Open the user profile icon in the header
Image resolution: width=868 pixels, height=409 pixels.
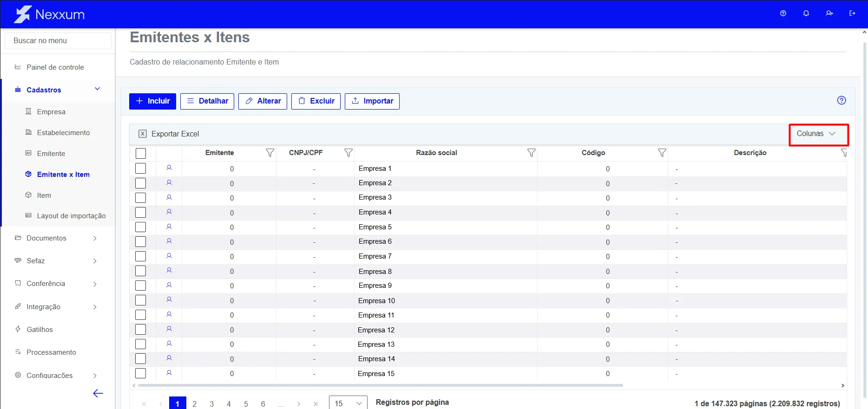point(829,13)
